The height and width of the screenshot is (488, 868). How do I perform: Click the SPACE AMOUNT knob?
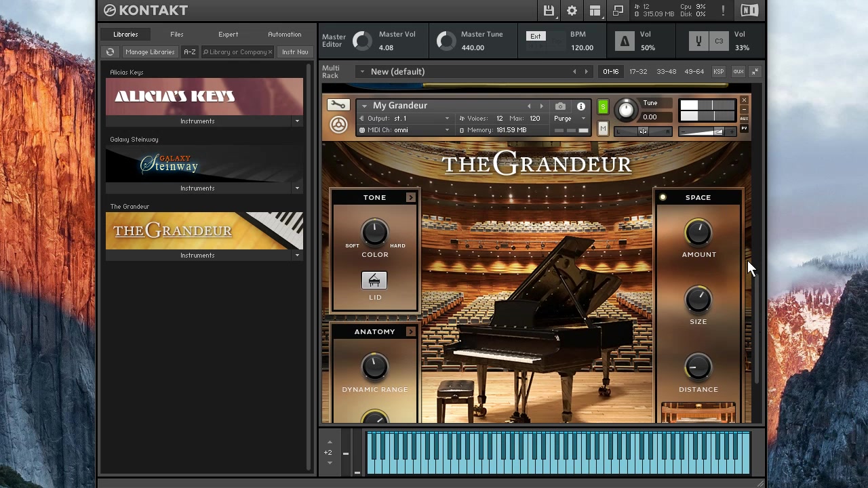(x=698, y=232)
